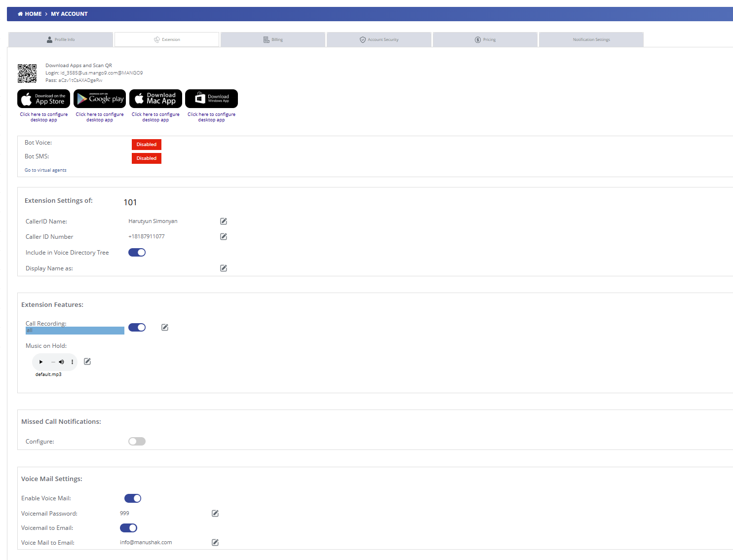Click the QR code to scan apps
Viewport: 733px width, 560px height.
(27, 73)
